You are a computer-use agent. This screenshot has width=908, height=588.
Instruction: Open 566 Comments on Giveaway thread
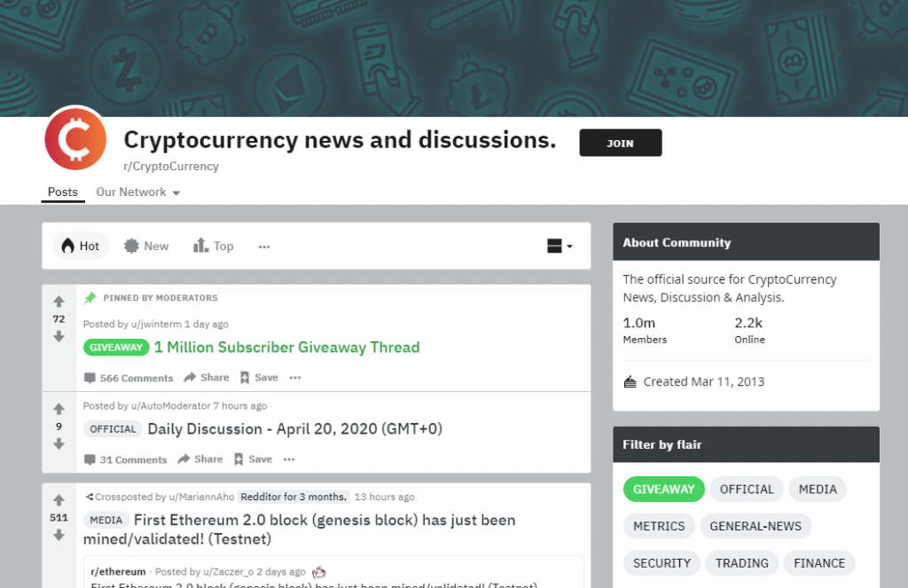(x=129, y=378)
